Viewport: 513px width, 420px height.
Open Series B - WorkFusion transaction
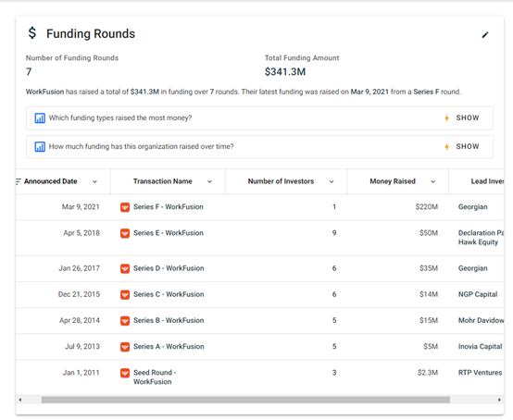(169, 321)
